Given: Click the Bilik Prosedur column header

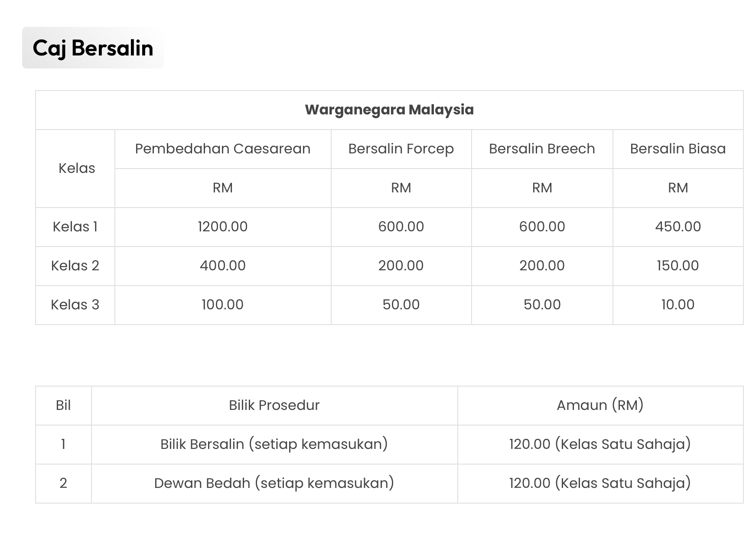Looking at the screenshot, I should click(274, 405).
